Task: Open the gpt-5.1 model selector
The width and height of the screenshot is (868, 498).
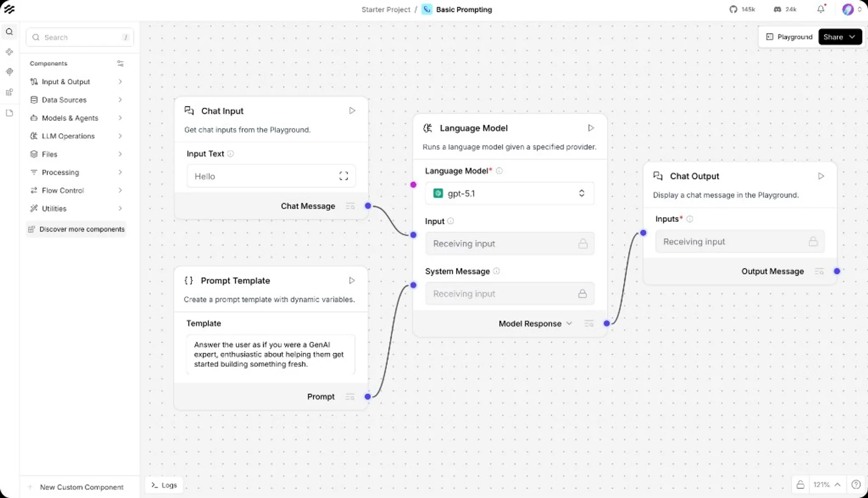Action: tap(509, 193)
